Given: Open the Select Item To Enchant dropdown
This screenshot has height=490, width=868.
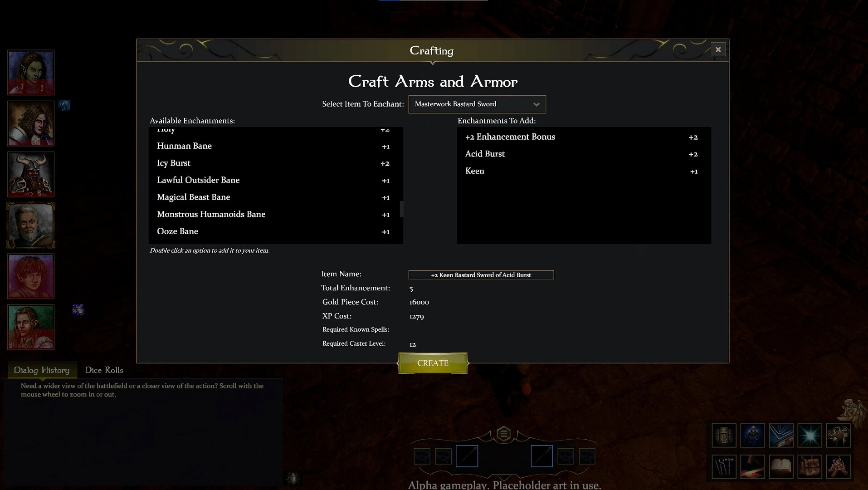Looking at the screenshot, I should pyautogui.click(x=477, y=104).
